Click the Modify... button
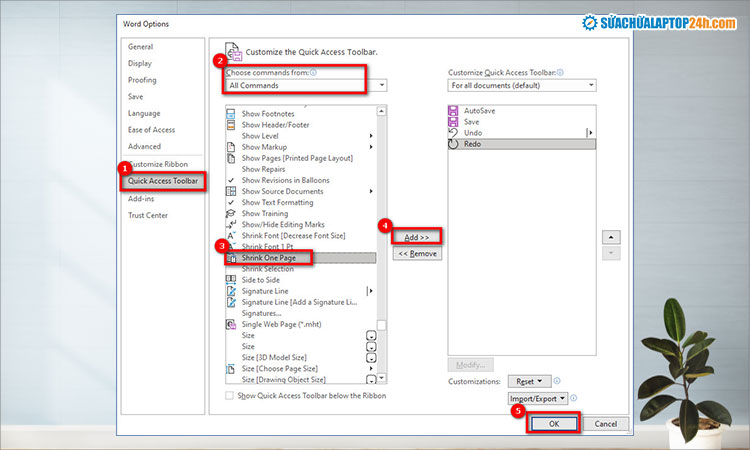The height and width of the screenshot is (450, 750). tap(471, 365)
